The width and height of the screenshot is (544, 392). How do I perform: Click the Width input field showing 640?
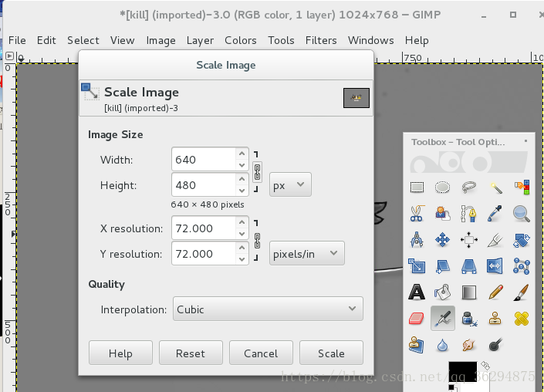click(x=204, y=159)
